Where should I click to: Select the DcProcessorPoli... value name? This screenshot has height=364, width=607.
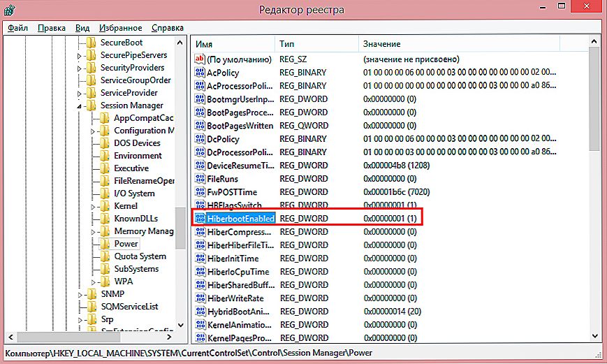[x=240, y=152]
